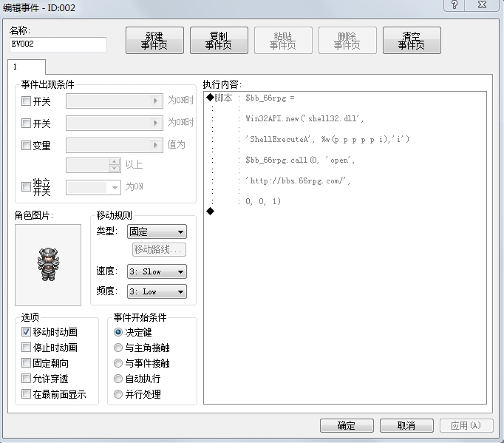Select the 与事件接触 trigger option
The height and width of the screenshot is (443, 504).
118,363
